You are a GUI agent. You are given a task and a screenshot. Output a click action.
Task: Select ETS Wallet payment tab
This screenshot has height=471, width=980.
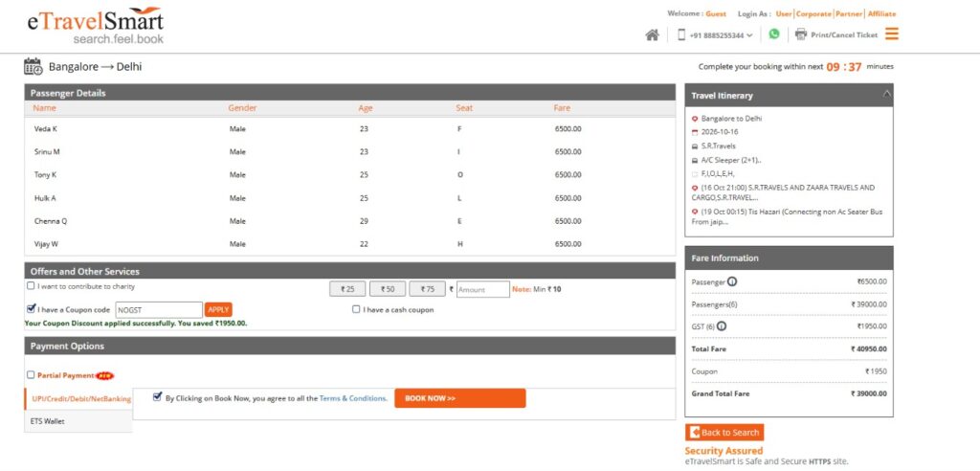(x=78, y=421)
